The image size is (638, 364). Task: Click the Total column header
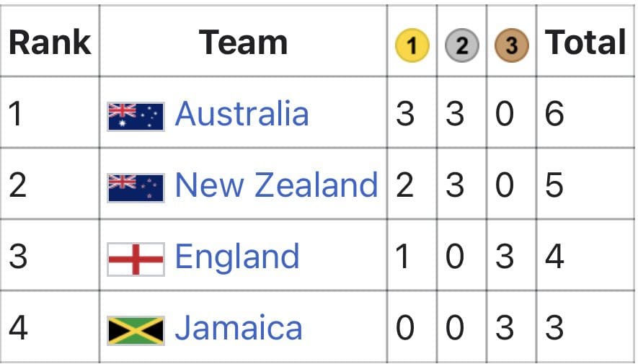585,42
